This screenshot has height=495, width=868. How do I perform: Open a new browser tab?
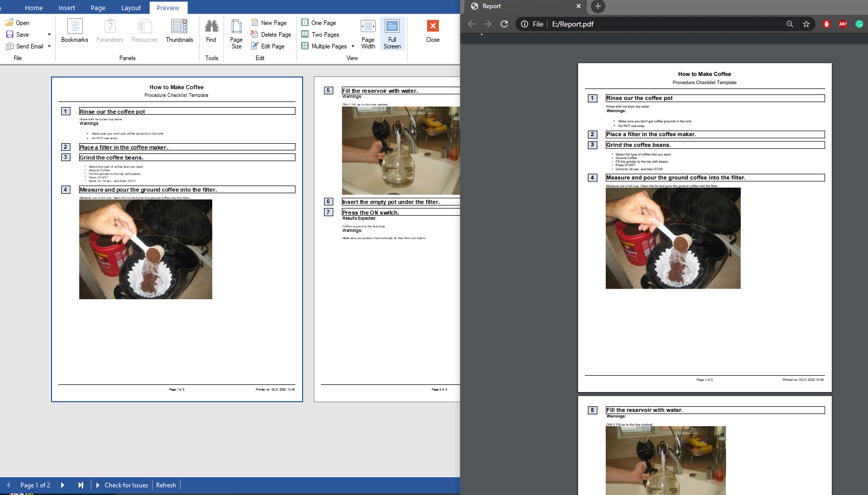598,6
